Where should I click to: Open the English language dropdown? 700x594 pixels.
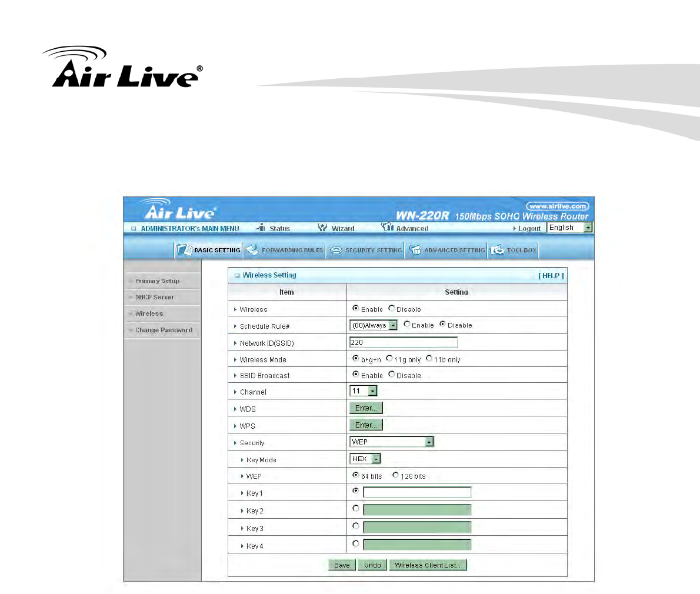click(x=569, y=228)
